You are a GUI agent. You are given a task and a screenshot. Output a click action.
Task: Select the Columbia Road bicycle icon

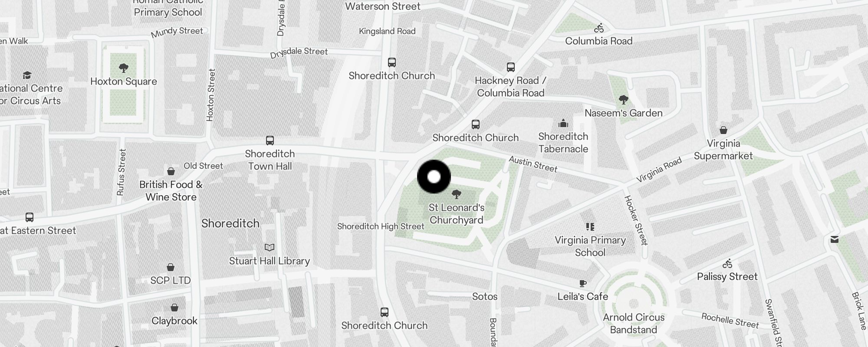[599, 28]
